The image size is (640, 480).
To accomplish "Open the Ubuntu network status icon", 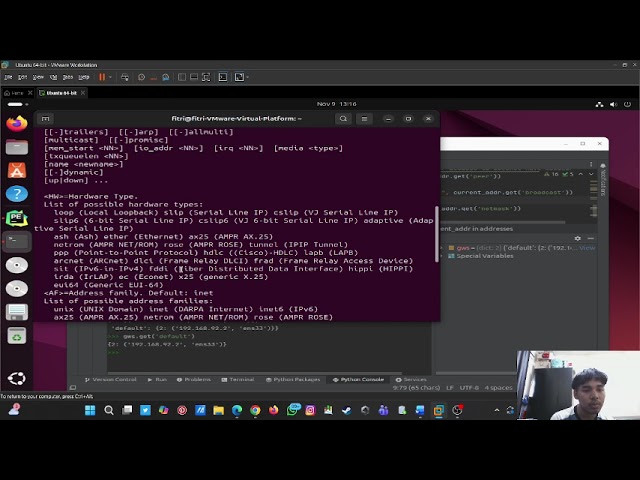I will click(599, 104).
